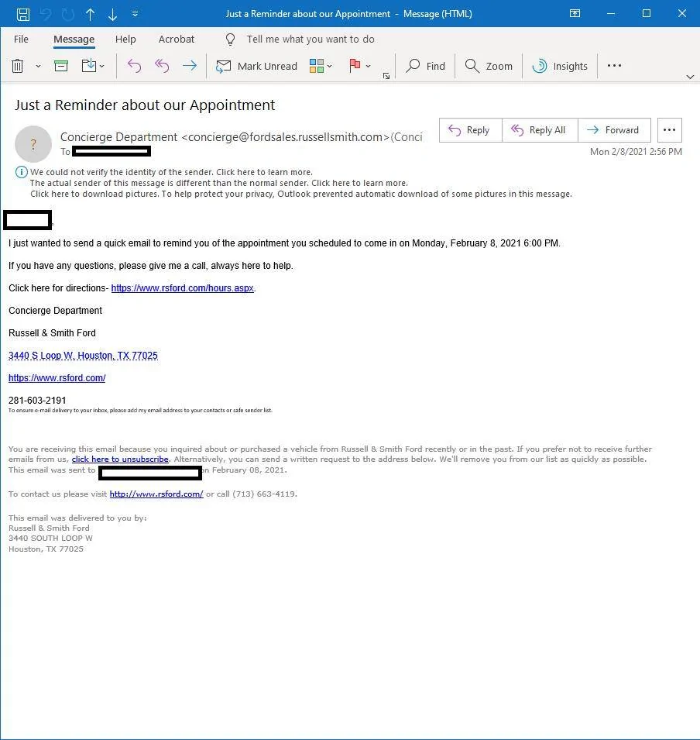This screenshot has width=700, height=740.
Task: Expand the Follow Up flag dropdown arrow
Action: click(x=368, y=66)
